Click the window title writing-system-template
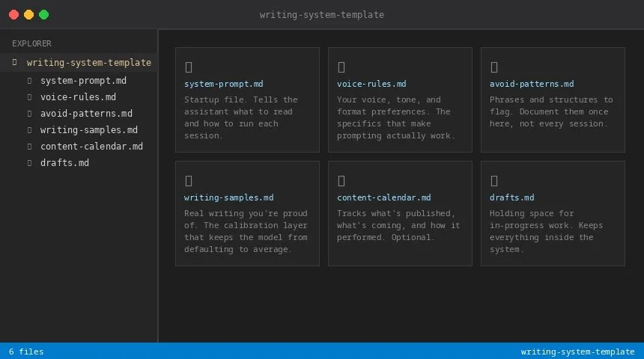The height and width of the screenshot is (359, 644). 321,15
